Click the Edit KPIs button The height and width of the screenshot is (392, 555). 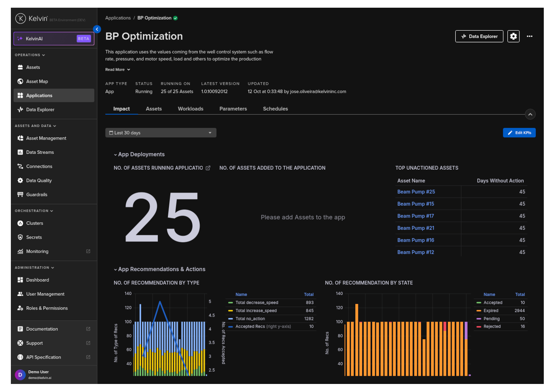click(x=519, y=133)
